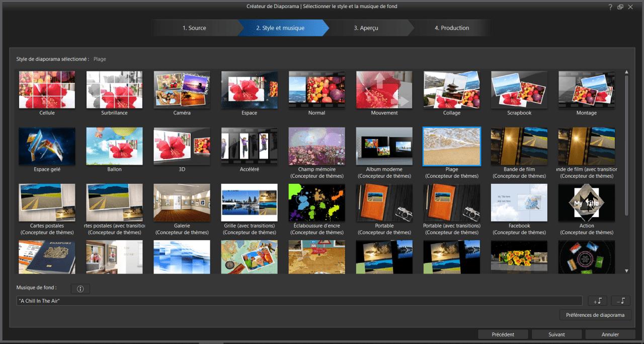644x344 pixels.
Task: Choose the Surbrillance style thumbnail
Action: click(x=114, y=90)
